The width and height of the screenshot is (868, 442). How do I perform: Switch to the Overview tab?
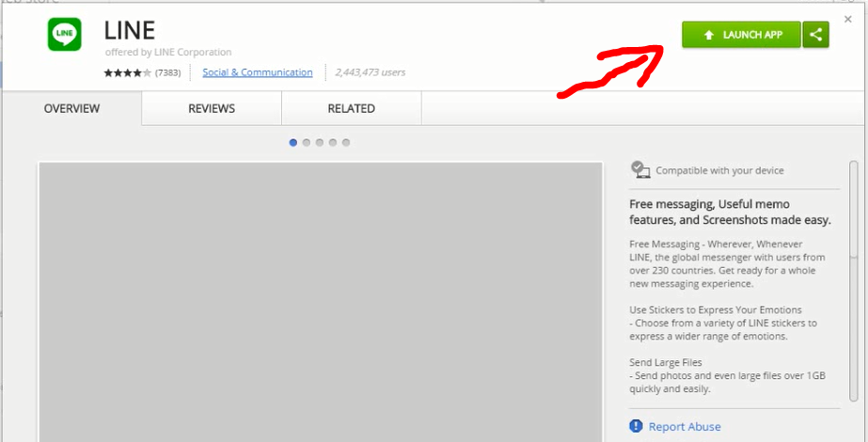click(x=72, y=108)
